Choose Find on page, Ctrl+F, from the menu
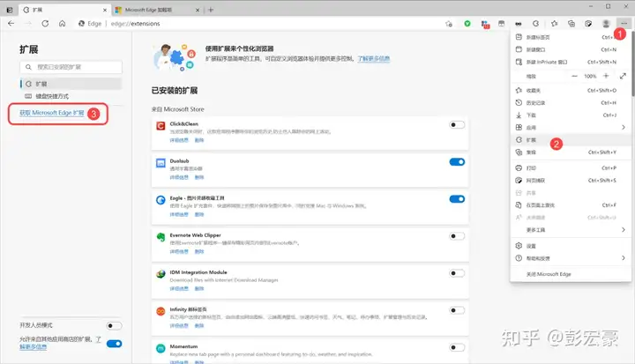 tap(571, 204)
